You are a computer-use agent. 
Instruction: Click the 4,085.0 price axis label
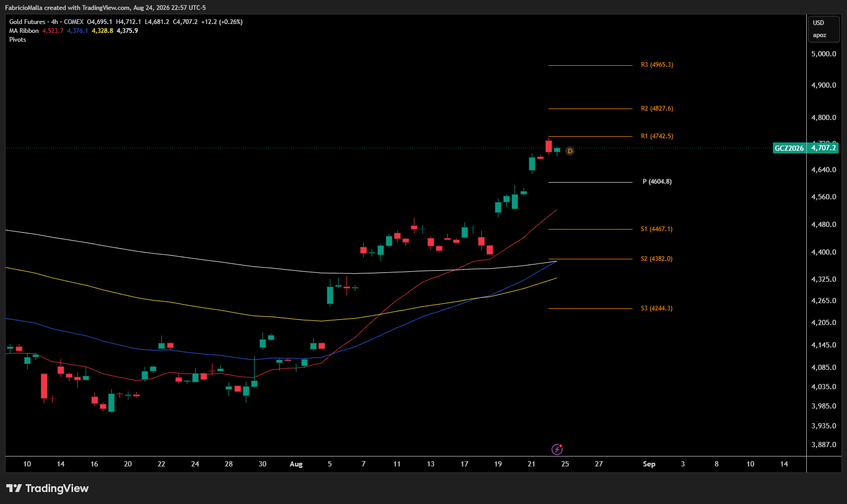(x=824, y=367)
